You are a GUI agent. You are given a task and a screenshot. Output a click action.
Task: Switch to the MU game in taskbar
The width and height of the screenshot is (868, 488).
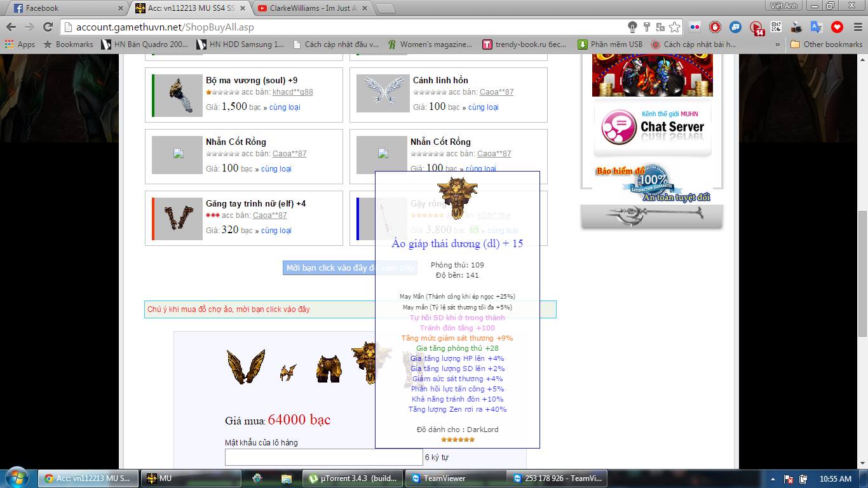coord(193,478)
